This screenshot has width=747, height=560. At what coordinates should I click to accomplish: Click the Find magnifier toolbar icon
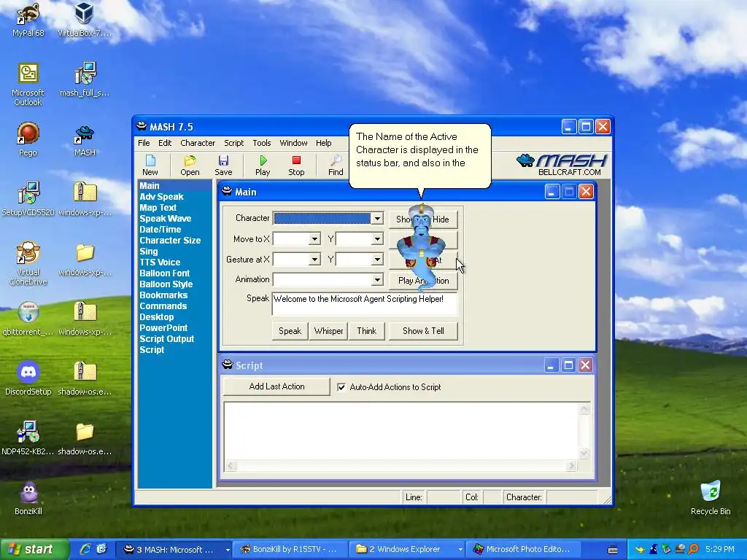336,166
